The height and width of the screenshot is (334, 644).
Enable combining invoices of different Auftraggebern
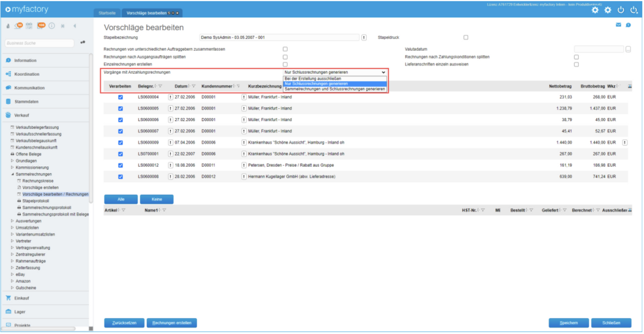285,49
